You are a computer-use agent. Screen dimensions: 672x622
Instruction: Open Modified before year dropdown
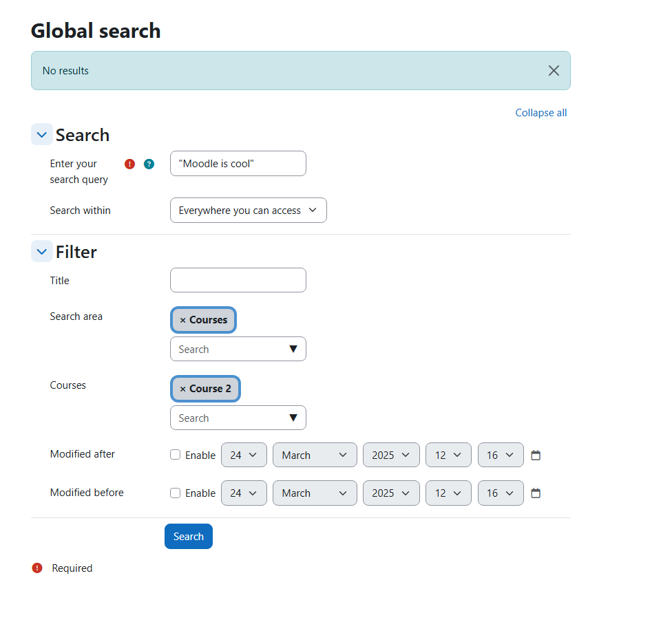pyautogui.click(x=391, y=493)
